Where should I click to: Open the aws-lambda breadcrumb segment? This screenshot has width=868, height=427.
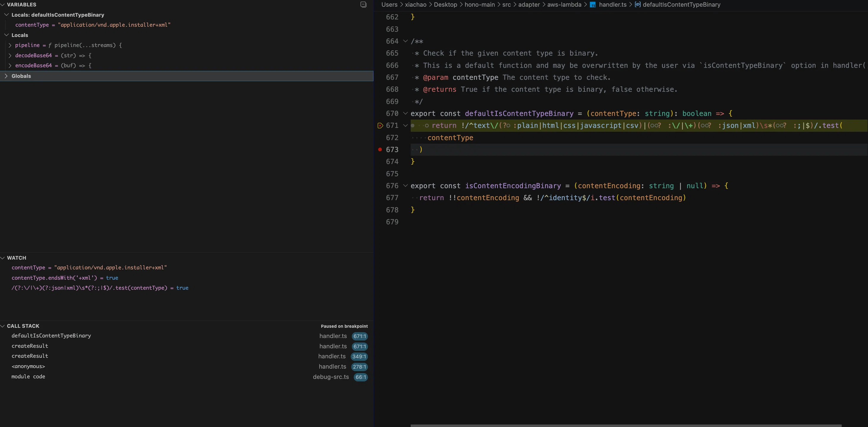564,5
